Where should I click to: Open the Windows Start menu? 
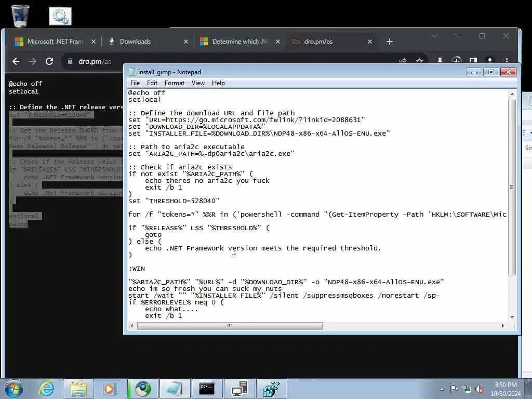[x=14, y=389]
